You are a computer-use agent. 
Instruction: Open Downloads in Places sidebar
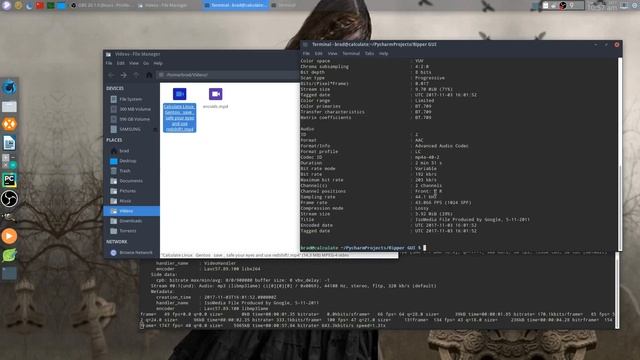point(131,221)
